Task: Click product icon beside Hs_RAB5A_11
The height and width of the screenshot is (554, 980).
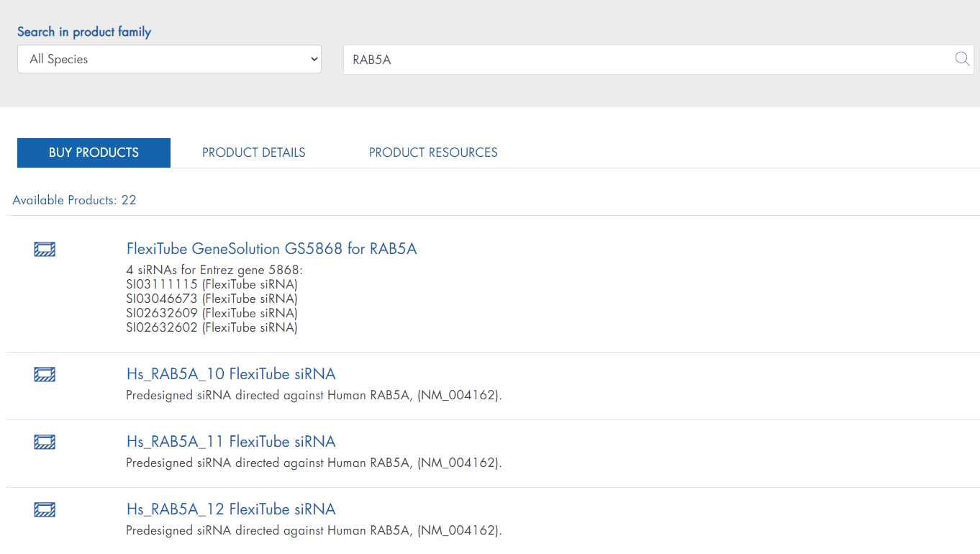Action: 45,442
